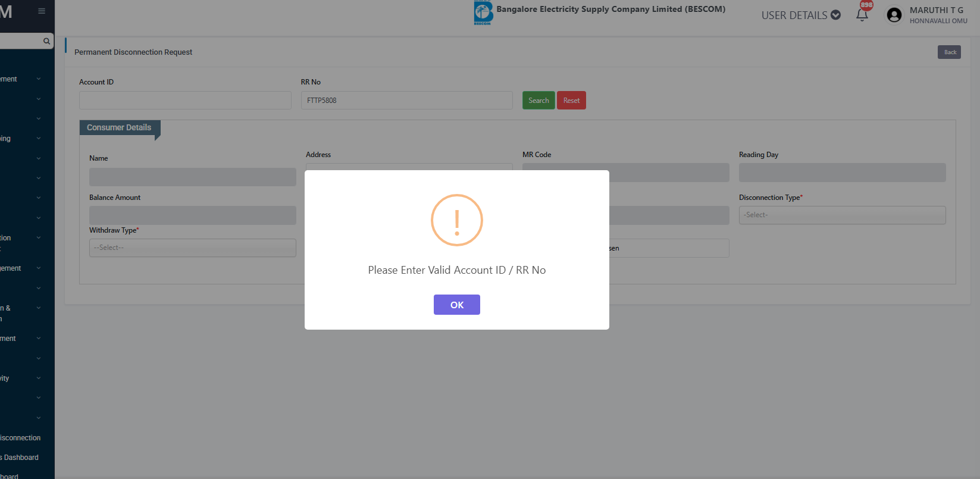Open the notifications bell

coord(862,15)
